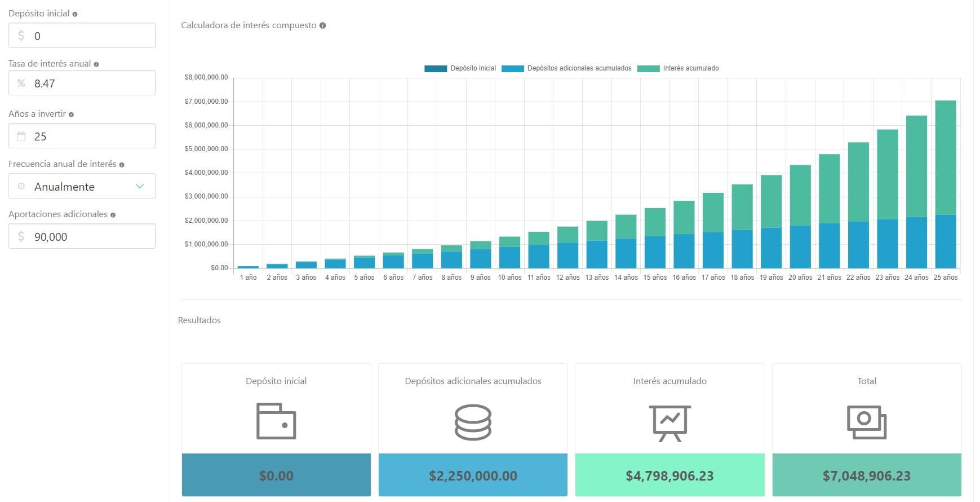Click info icon beside Calculadora de interés compuesto
Viewport: 980px width, 502px height.
323,25
